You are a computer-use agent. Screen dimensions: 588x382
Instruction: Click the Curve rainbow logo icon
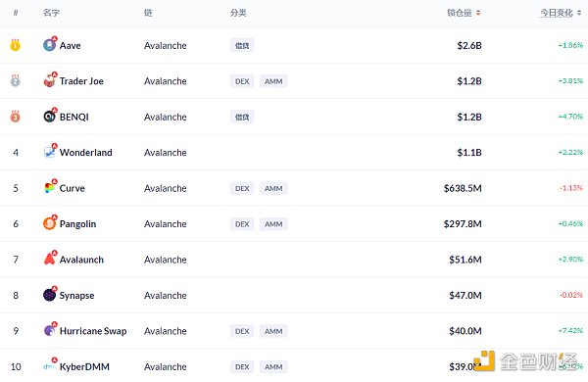tap(50, 187)
